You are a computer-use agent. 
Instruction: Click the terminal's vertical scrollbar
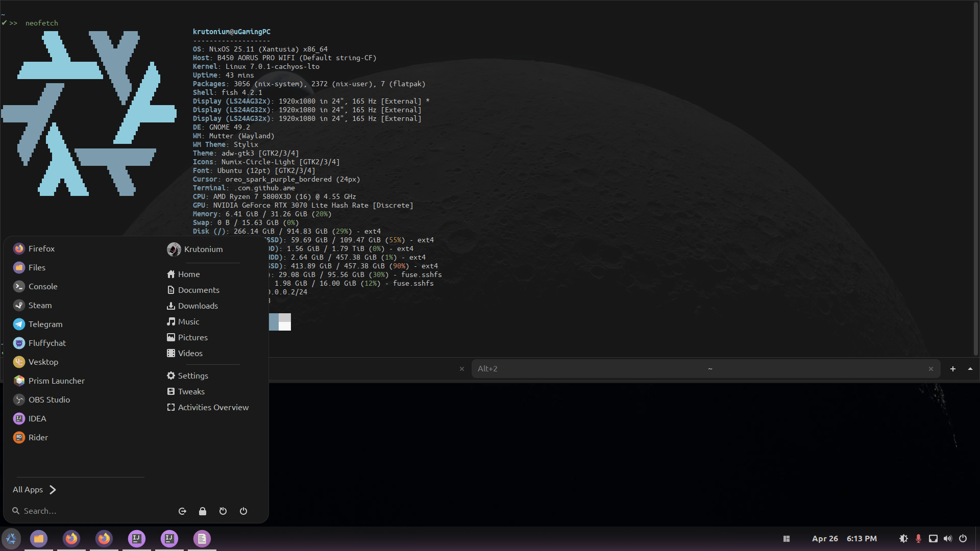(976, 179)
